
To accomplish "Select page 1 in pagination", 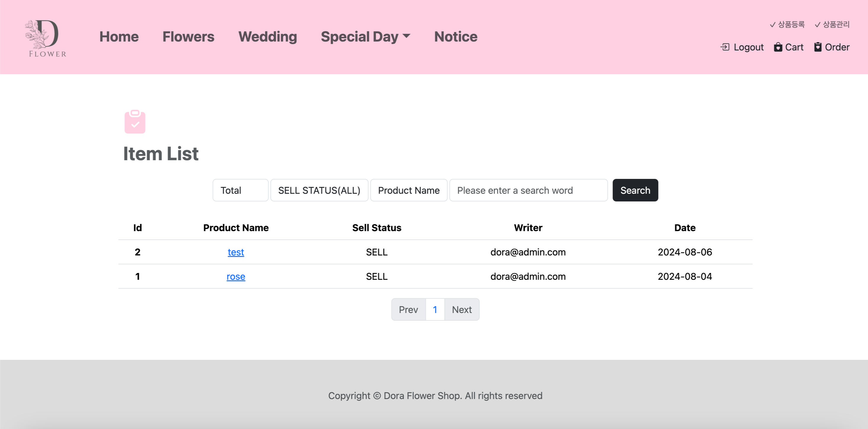I will (435, 310).
